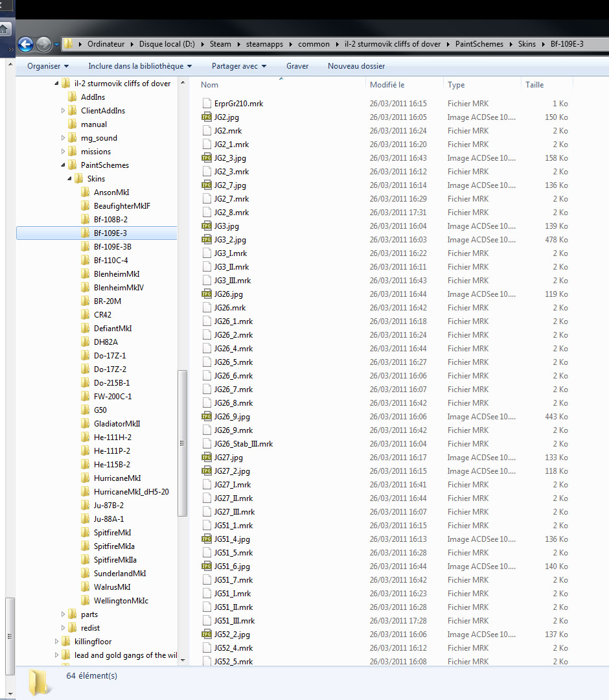Image resolution: width=609 pixels, height=700 pixels.
Task: Click the ErprGr210.mrk file icon
Action: coord(207,104)
